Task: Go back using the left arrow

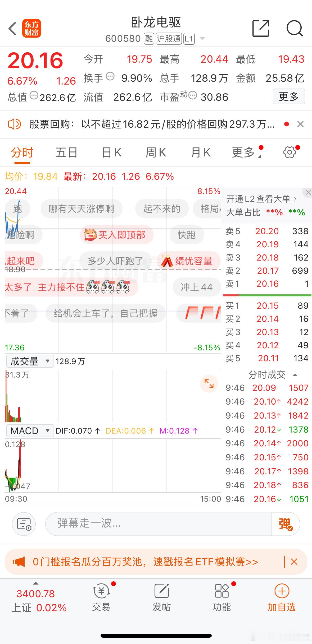Action: (12, 28)
